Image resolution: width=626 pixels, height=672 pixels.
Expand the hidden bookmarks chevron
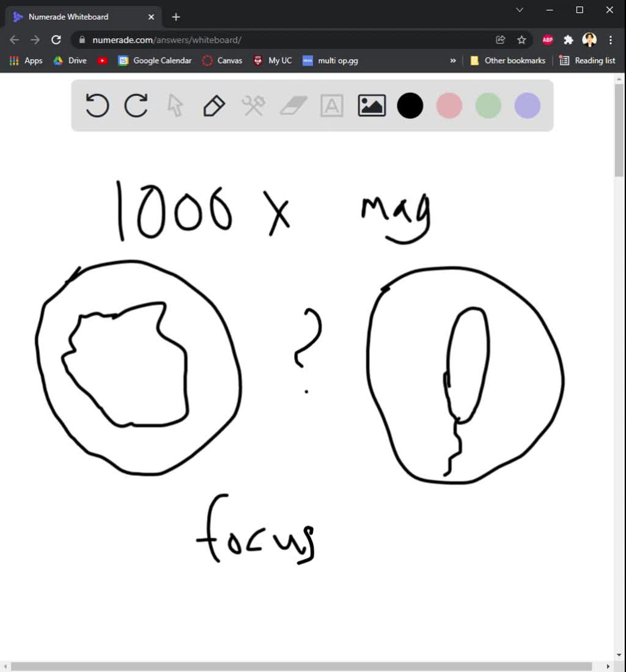453,60
